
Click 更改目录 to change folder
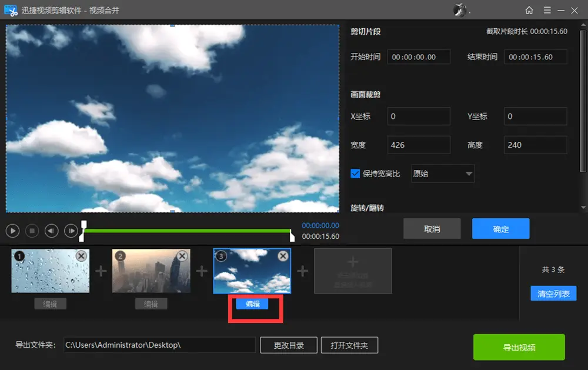click(x=289, y=345)
